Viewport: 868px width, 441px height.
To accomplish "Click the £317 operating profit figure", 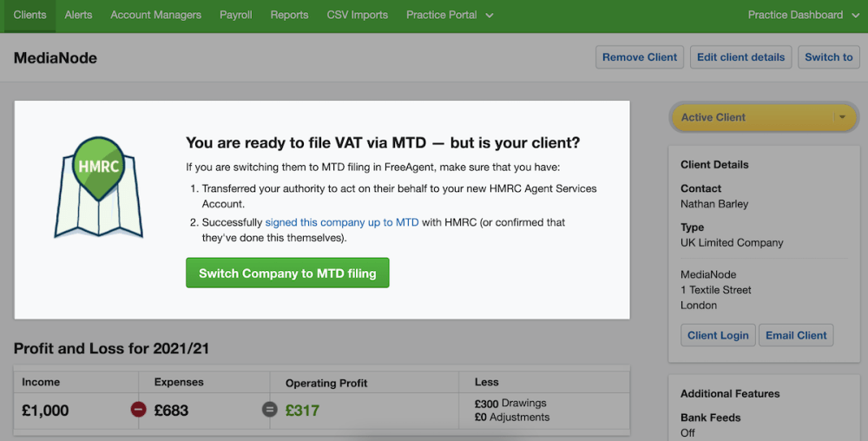I will pos(302,411).
